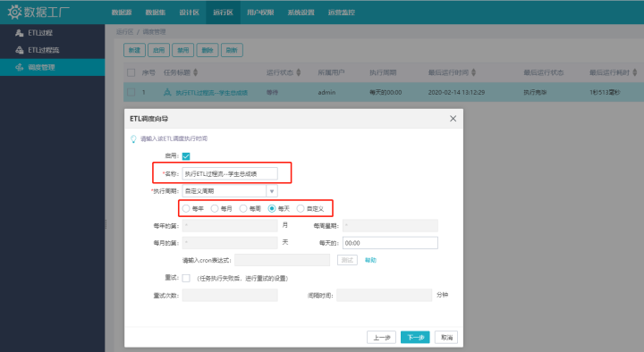The width and height of the screenshot is (644, 352).
Task: Open the 数据源 menu
Action: pyautogui.click(x=122, y=13)
